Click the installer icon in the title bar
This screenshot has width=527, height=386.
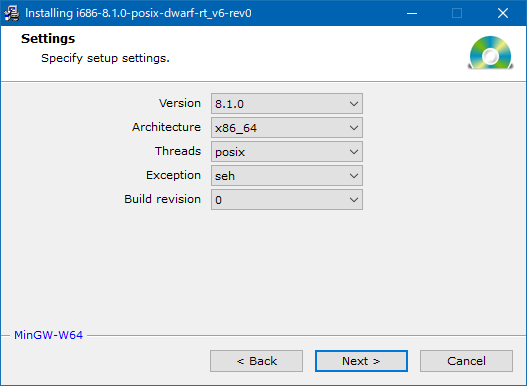click(11, 13)
